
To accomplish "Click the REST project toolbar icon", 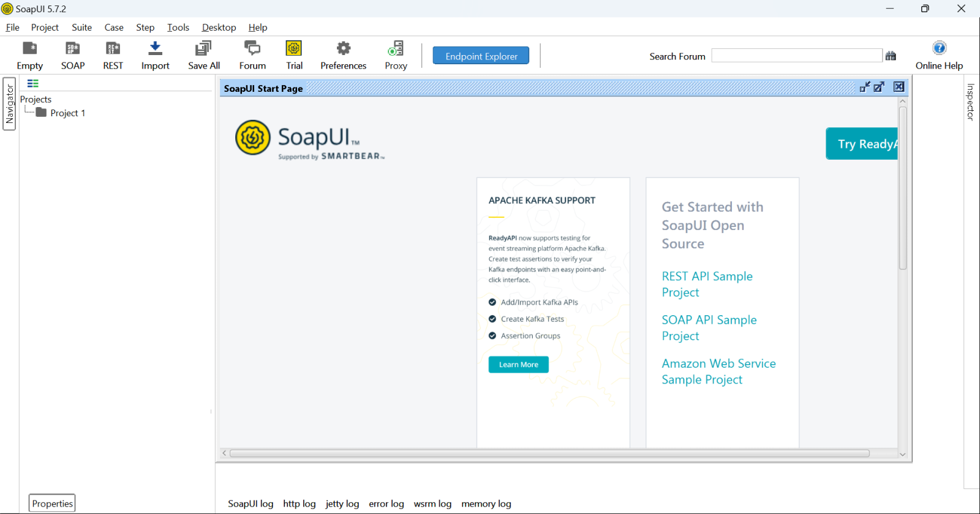I will tap(113, 49).
